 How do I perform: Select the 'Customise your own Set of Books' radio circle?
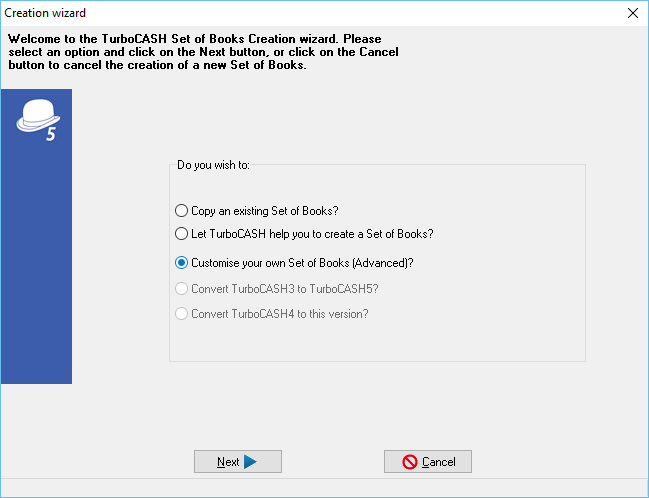pos(181,263)
